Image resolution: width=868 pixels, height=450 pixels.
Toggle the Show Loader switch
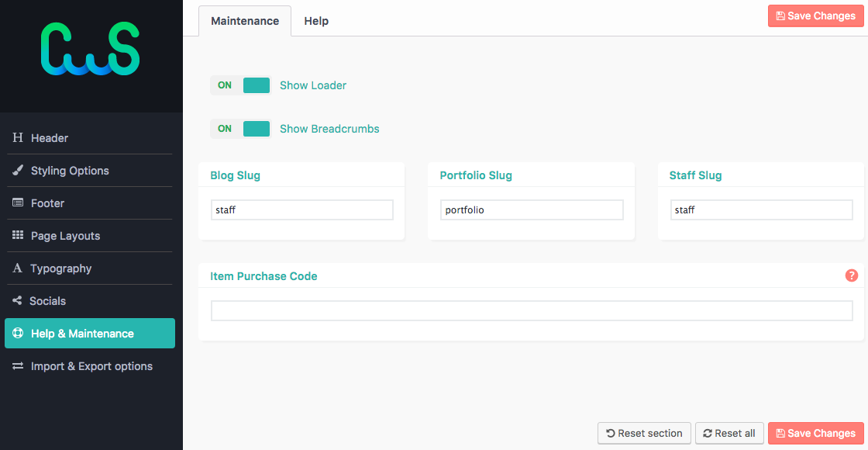tap(241, 85)
